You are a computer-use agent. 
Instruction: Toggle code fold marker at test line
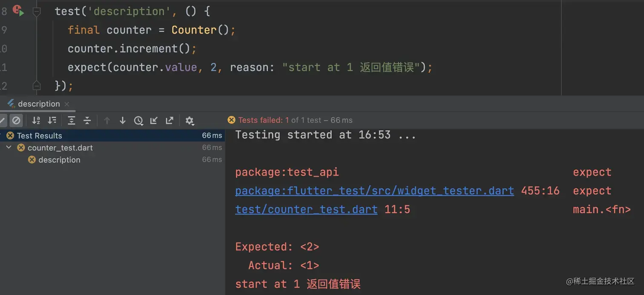pos(37,12)
